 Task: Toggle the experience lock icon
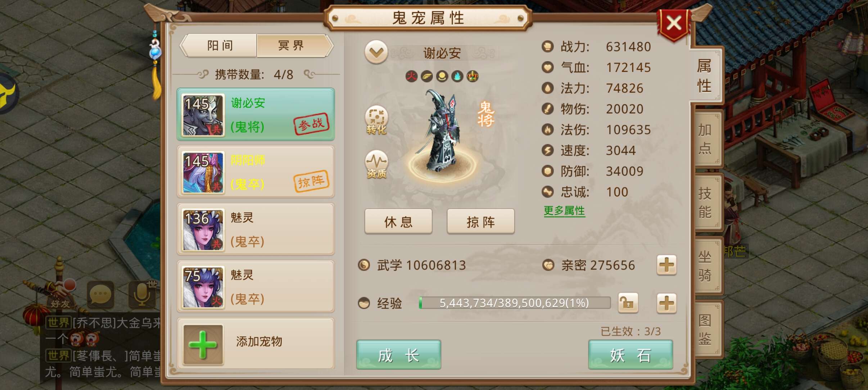click(x=628, y=303)
